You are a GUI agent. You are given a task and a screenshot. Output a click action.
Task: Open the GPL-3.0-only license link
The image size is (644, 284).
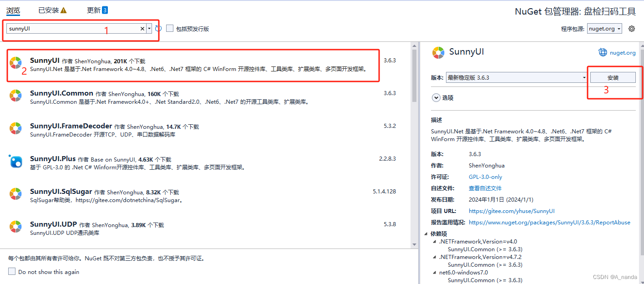[x=485, y=177]
